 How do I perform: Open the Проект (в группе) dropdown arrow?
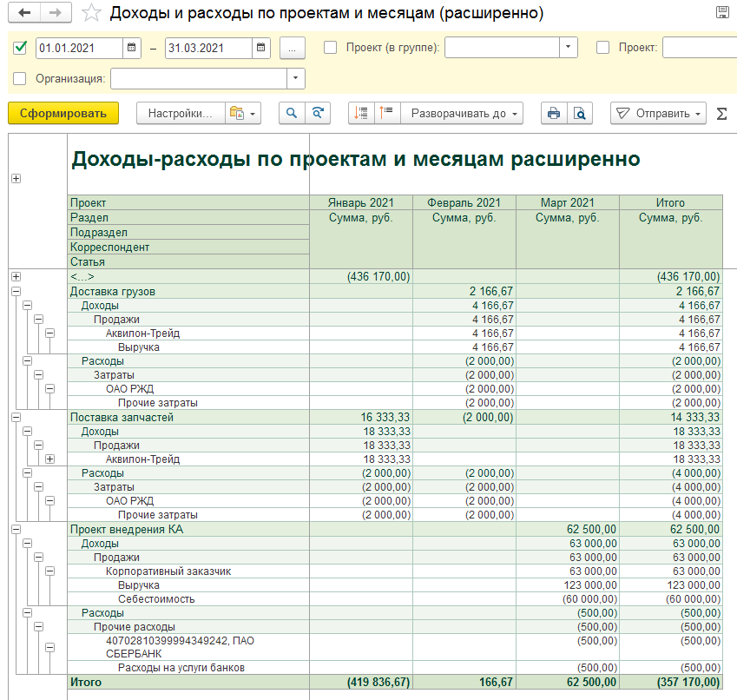[569, 48]
